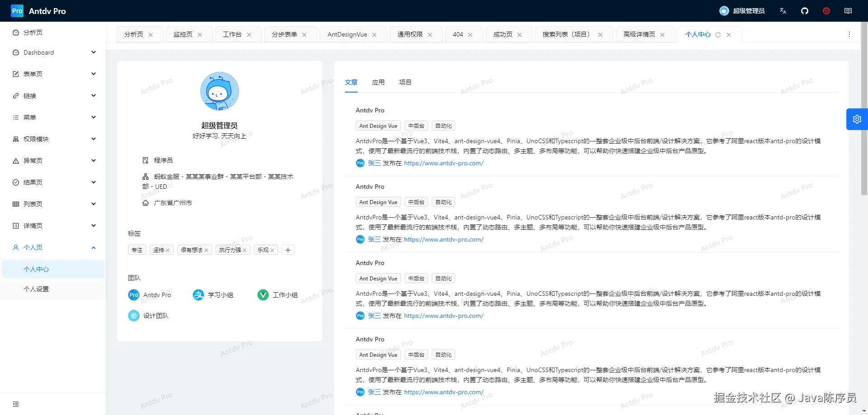This screenshot has height=415, width=868.
Task: Click author 张三 in the second article
Action: click(374, 240)
